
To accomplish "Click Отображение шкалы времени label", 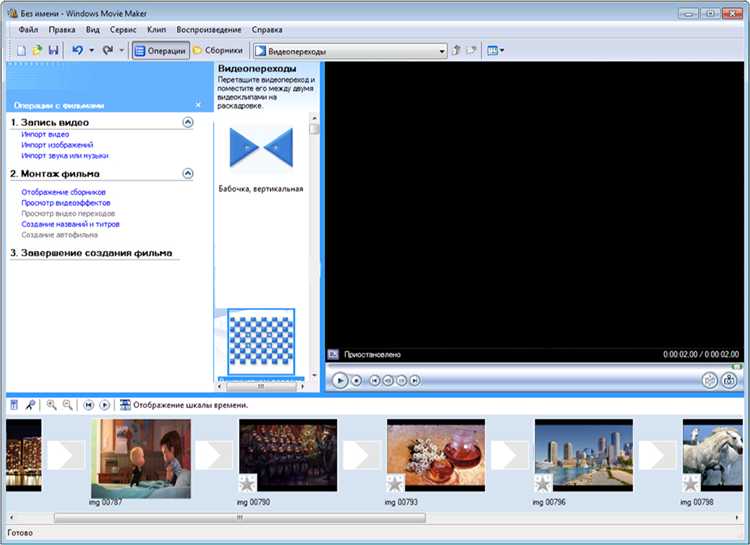I will coord(190,405).
